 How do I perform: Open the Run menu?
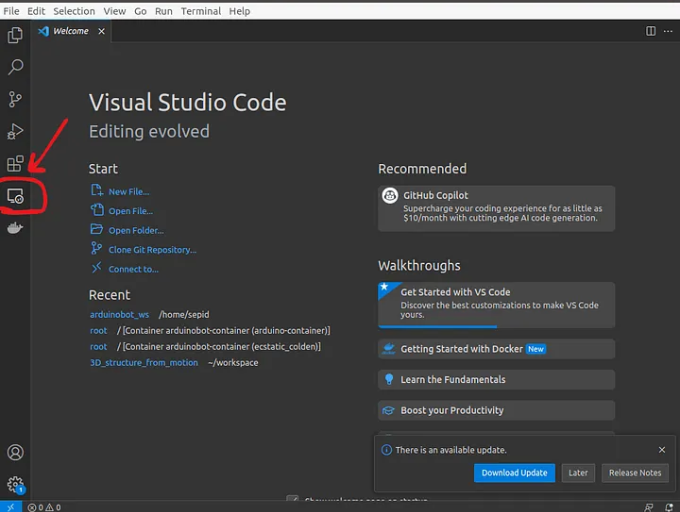pos(163,11)
